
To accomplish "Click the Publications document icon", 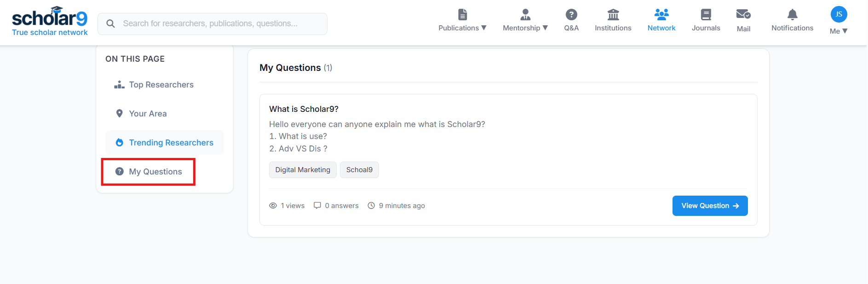I will [463, 15].
